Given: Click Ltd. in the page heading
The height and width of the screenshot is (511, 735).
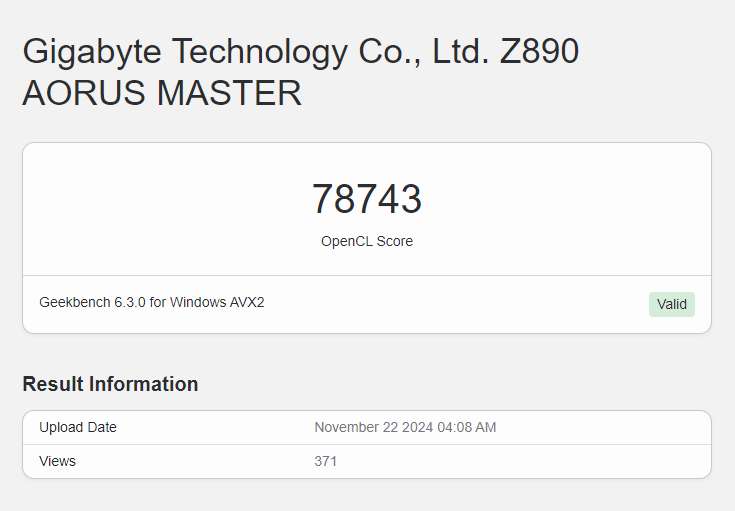Looking at the screenshot, I should point(460,52).
